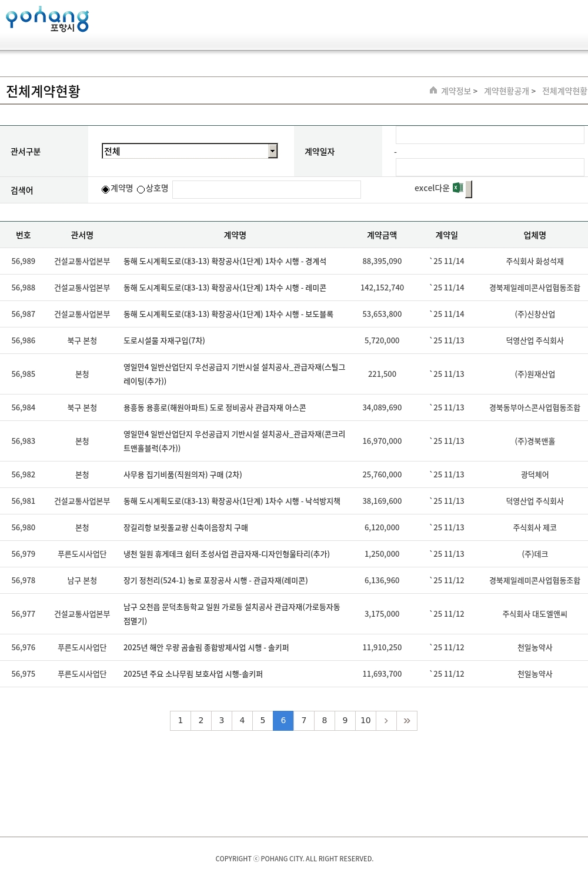
Task: Select the 상호명 radio button
Action: [141, 189]
